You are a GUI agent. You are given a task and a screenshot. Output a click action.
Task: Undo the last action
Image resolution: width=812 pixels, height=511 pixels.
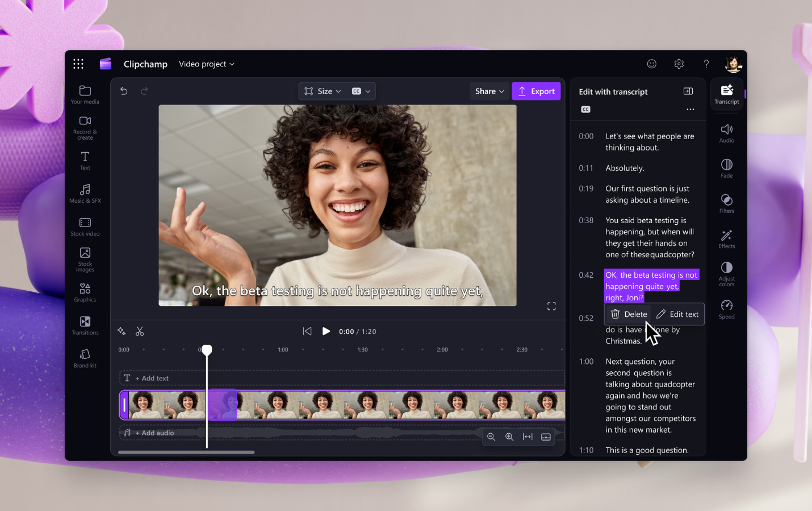coord(124,91)
